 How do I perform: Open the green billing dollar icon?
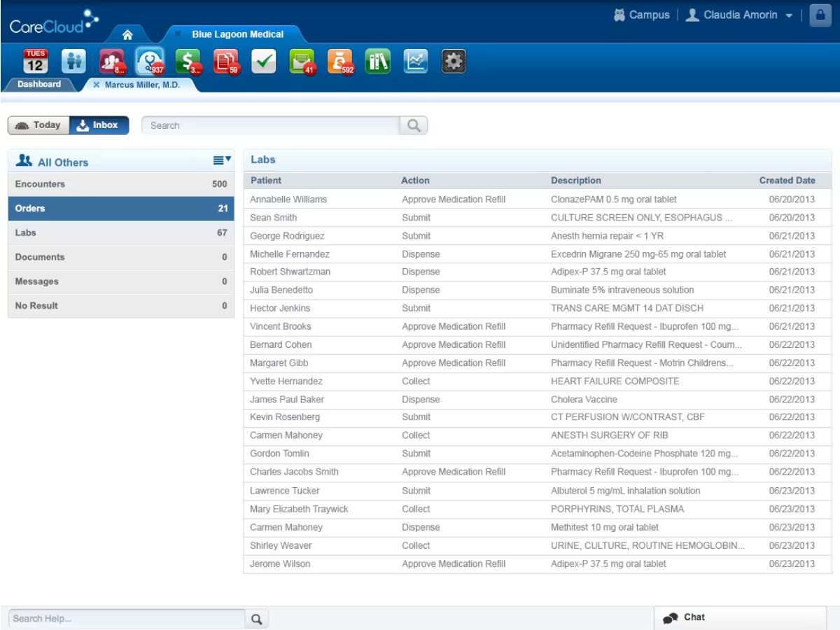188,62
